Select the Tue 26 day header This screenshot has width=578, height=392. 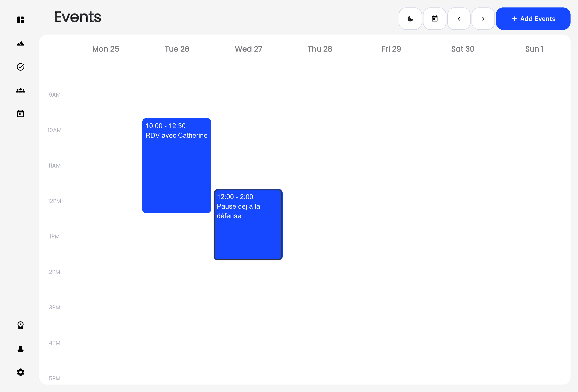pos(177,49)
